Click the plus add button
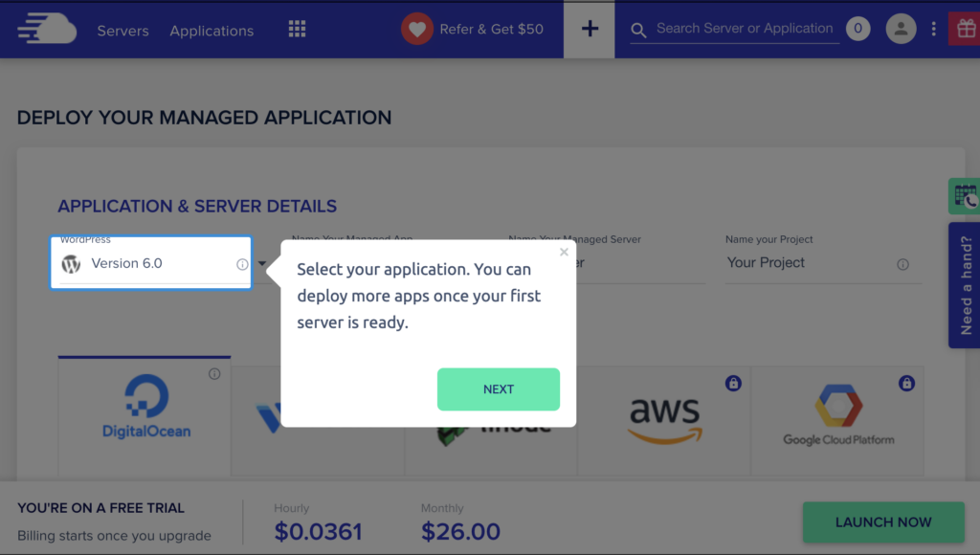 coord(590,29)
